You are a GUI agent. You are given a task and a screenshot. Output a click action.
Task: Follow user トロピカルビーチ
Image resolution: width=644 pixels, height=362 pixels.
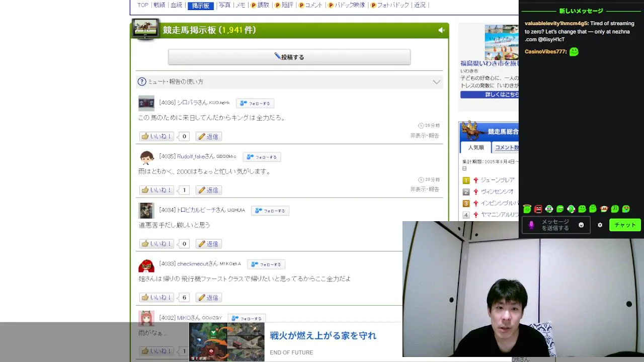[270, 211]
